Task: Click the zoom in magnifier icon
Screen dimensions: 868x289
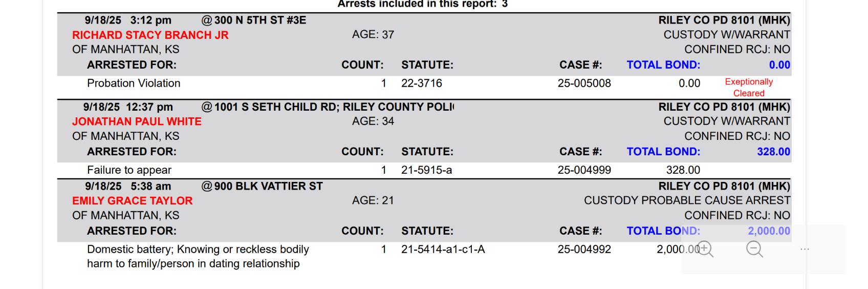Action: (705, 249)
